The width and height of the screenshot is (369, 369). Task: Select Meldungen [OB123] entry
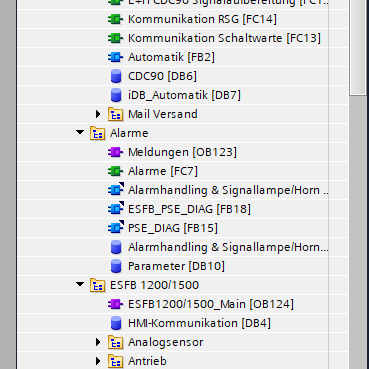(182, 152)
